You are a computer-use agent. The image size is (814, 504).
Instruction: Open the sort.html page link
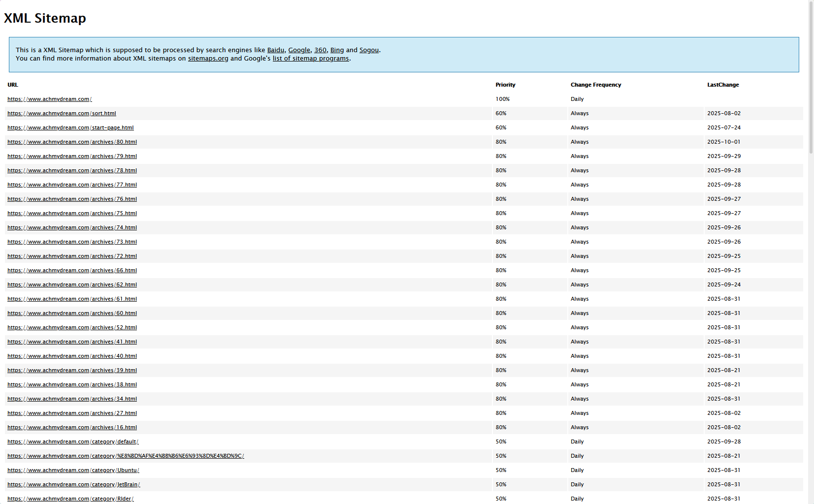tap(62, 114)
